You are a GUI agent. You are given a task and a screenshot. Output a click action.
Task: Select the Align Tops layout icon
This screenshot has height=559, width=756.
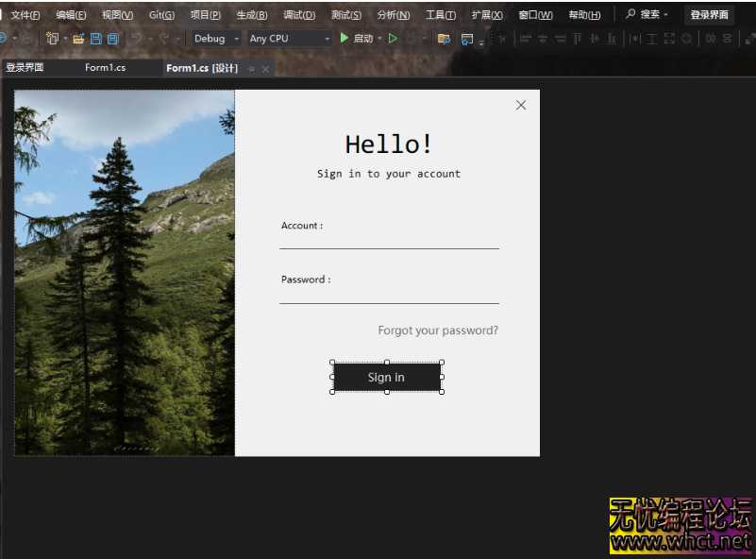pyautogui.click(x=577, y=39)
